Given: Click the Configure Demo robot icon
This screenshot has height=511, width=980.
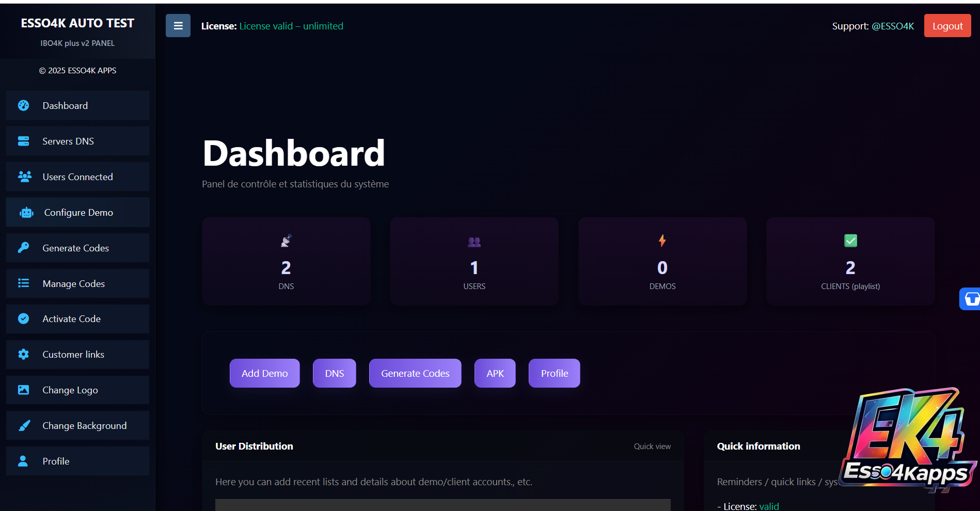Looking at the screenshot, I should [x=26, y=213].
